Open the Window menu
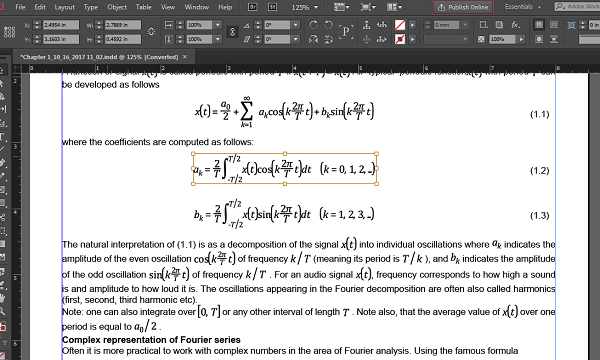 pyautogui.click(x=197, y=7)
